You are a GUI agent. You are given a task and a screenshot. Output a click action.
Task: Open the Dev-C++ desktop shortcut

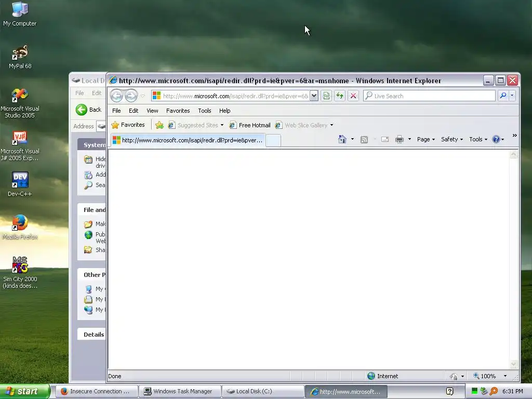click(20, 184)
